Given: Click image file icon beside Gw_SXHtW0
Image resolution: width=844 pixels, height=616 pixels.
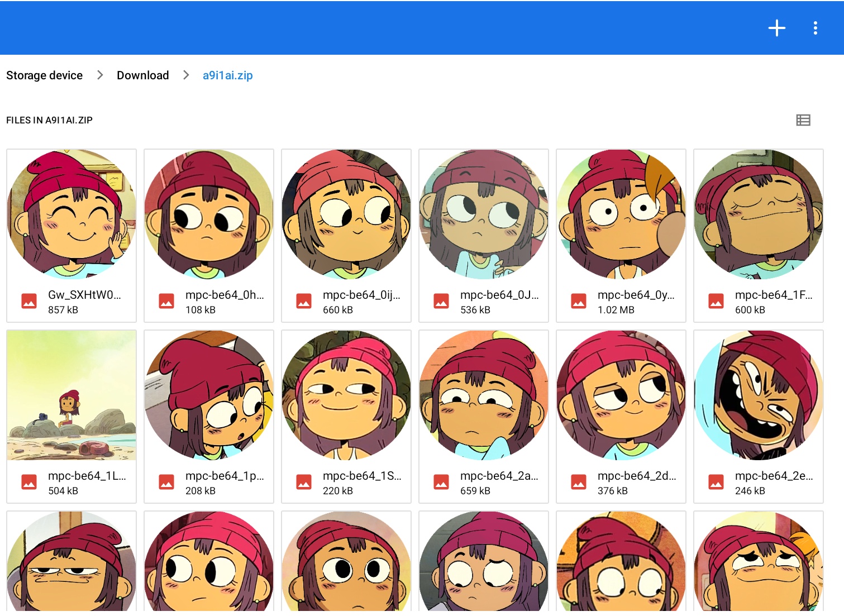Looking at the screenshot, I should (x=29, y=302).
